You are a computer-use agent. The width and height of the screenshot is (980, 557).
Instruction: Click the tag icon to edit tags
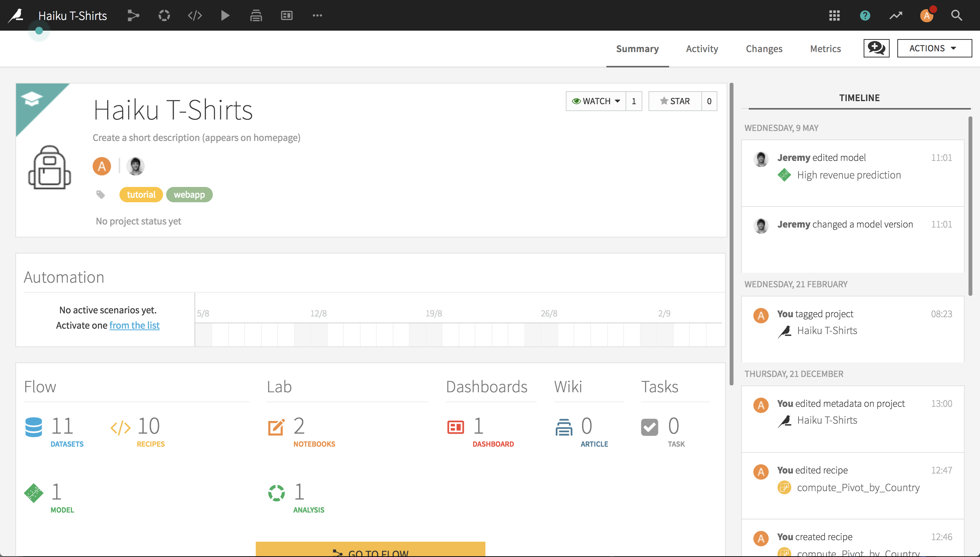click(101, 195)
